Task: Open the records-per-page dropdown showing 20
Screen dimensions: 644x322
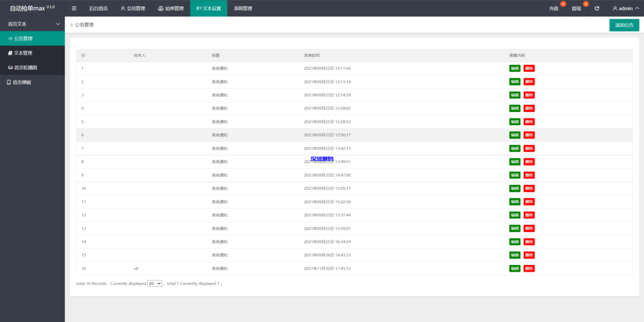Action: pyautogui.click(x=155, y=284)
